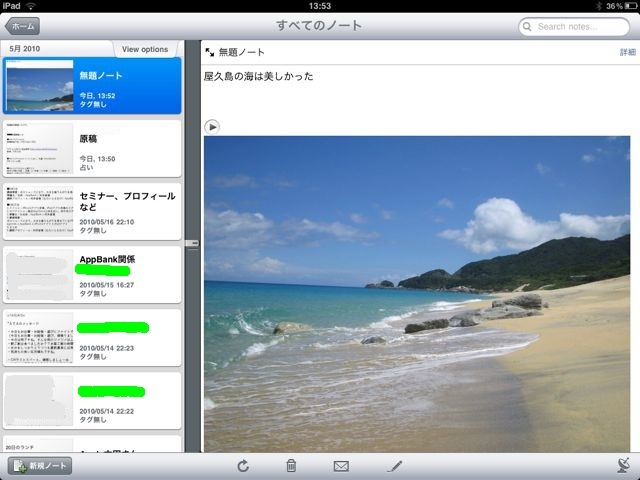Screen dimensions: 640x480
Task: Click the satellite dish icon
Action: pyautogui.click(x=624, y=465)
